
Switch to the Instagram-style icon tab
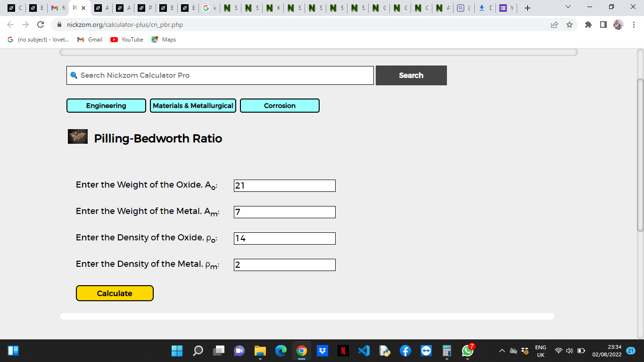[x=464, y=8]
